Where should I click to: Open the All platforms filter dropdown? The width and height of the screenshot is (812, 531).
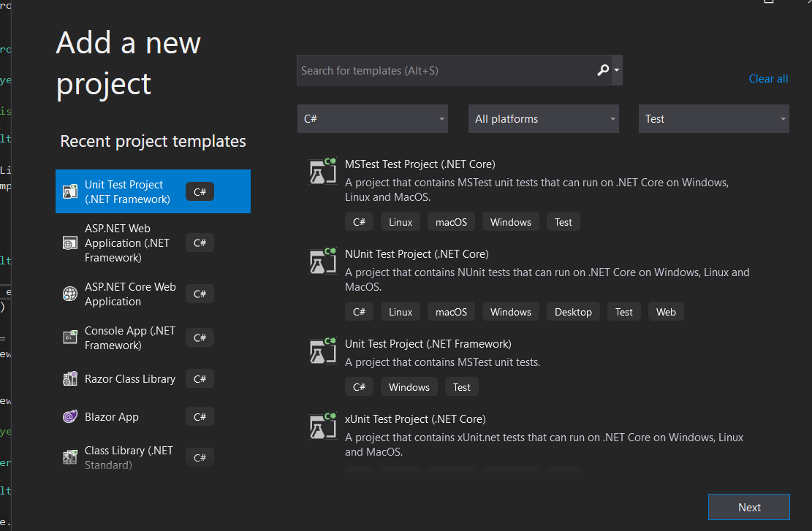point(543,119)
